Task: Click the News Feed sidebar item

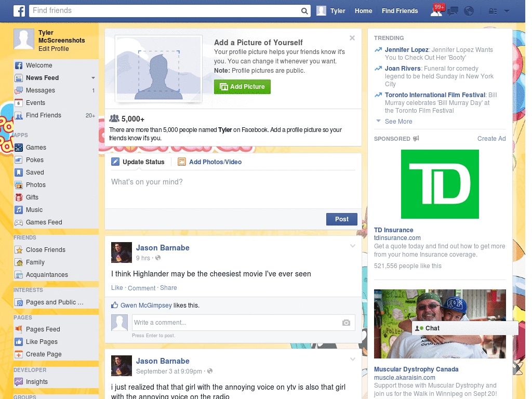Action: [56, 78]
